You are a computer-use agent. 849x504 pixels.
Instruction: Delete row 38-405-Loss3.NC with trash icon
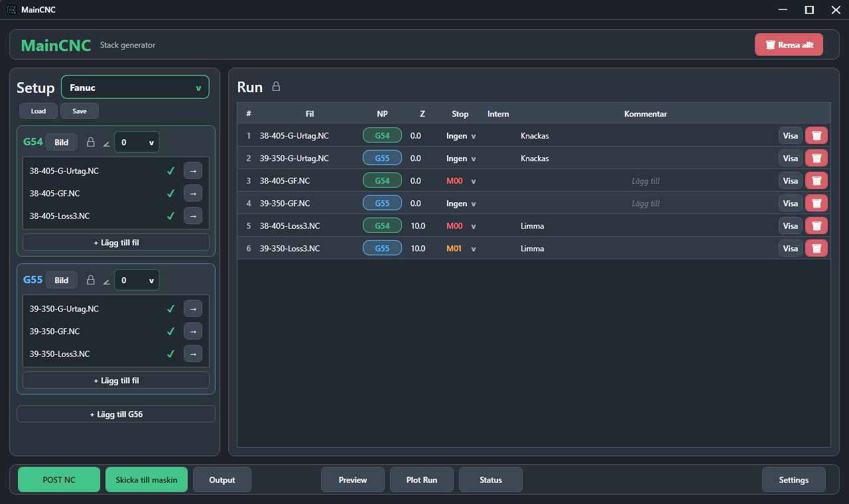coord(816,226)
